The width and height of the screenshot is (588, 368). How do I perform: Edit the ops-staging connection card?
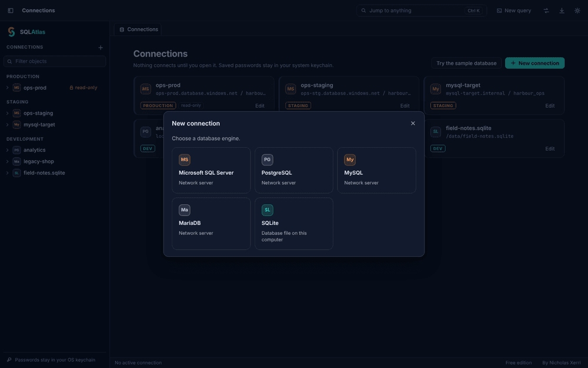(x=405, y=106)
